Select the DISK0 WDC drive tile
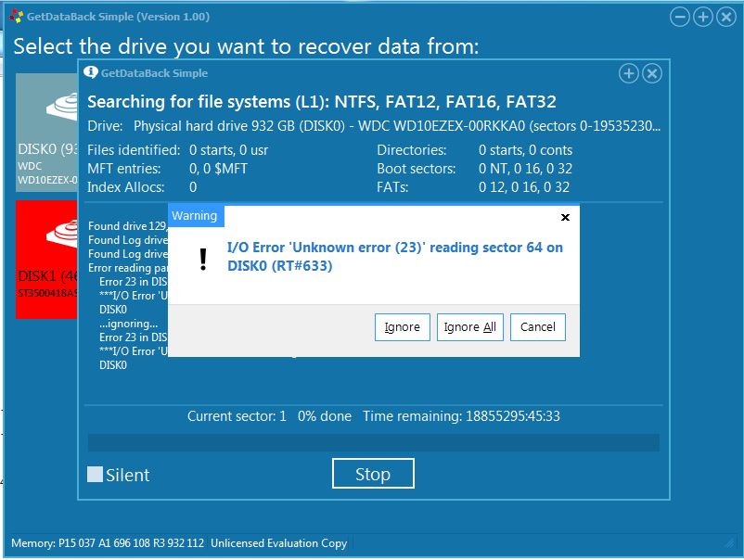This screenshot has height=560, width=744. click(x=46, y=133)
